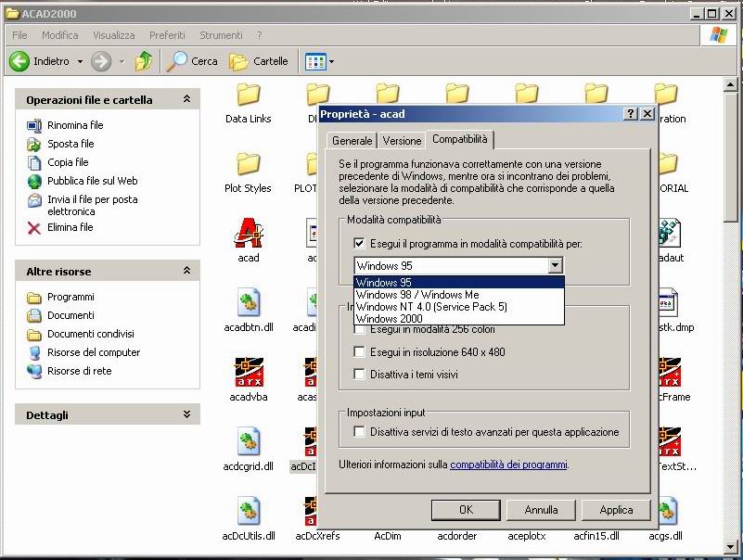The image size is (743, 560).
Task: Open the Modifica menu
Action: point(59,35)
